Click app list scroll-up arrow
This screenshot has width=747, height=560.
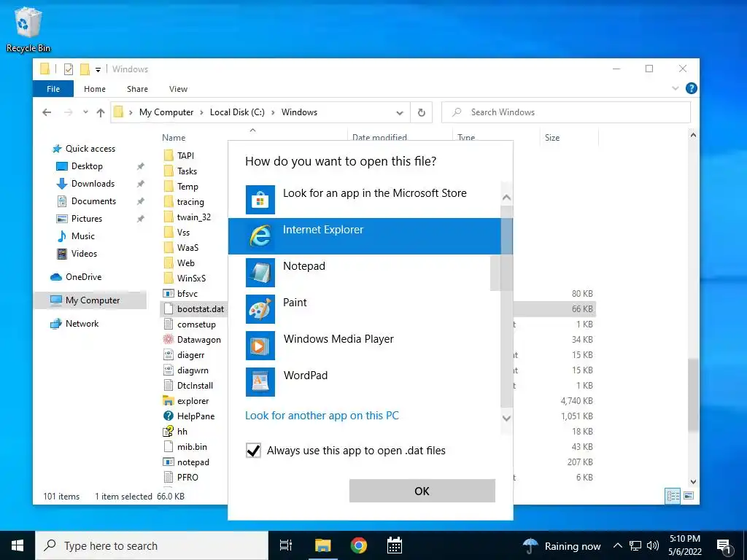(506, 197)
